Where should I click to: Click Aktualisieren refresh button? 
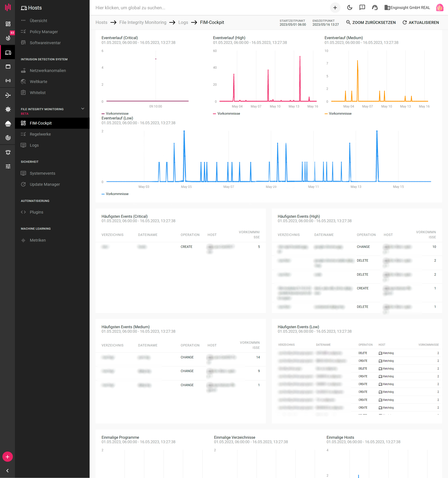420,22
